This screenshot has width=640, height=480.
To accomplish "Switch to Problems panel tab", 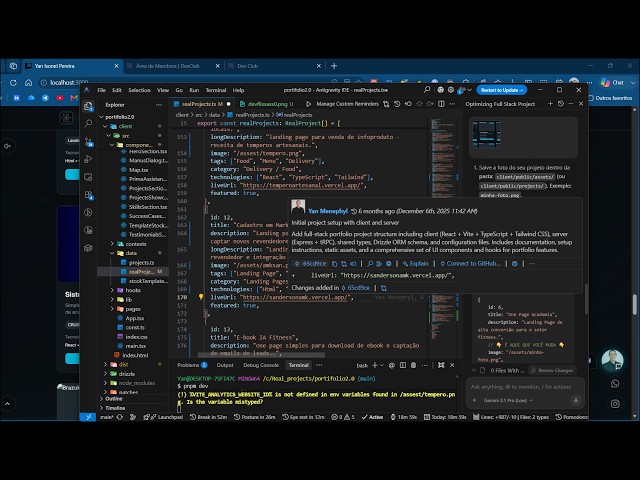I will tap(192, 365).
